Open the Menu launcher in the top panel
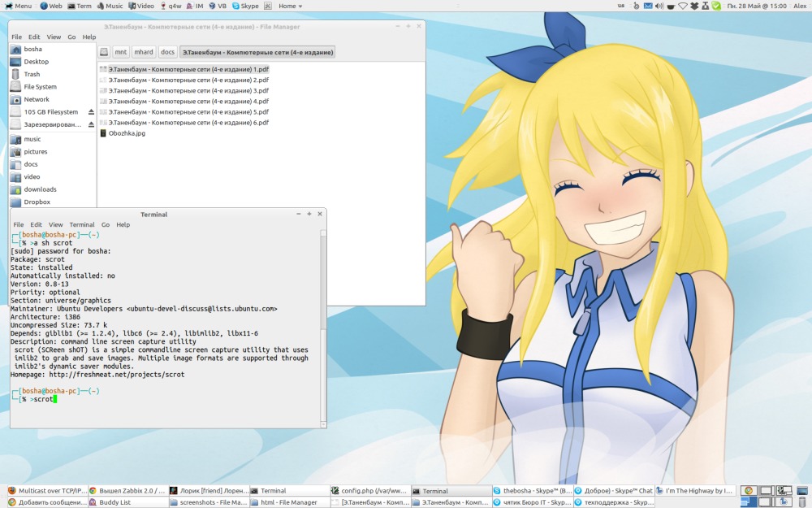Screen dimensions: 812x508 point(18,6)
